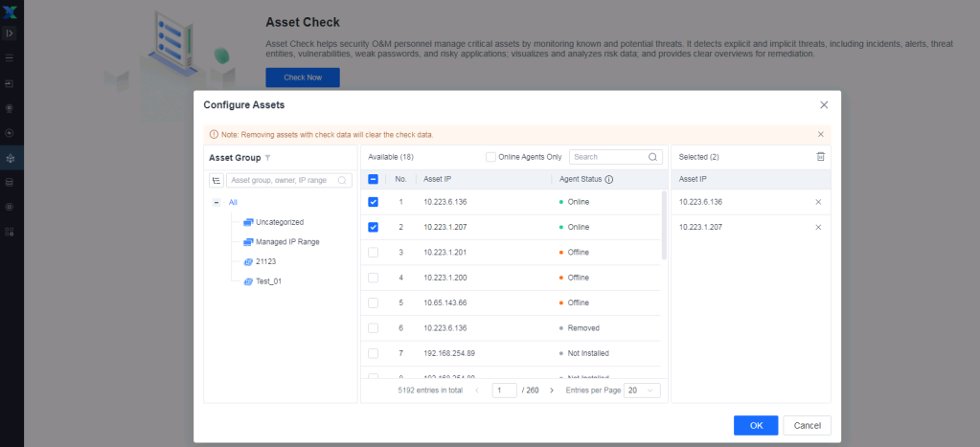Viewport: 980px width, 447px height.
Task: Click IP 10.223.1.200 in row 4
Action: pyautogui.click(x=445, y=278)
